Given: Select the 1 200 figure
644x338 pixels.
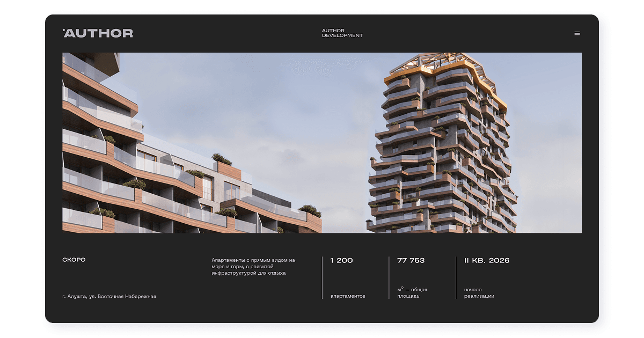Looking at the screenshot, I should [x=341, y=261].
